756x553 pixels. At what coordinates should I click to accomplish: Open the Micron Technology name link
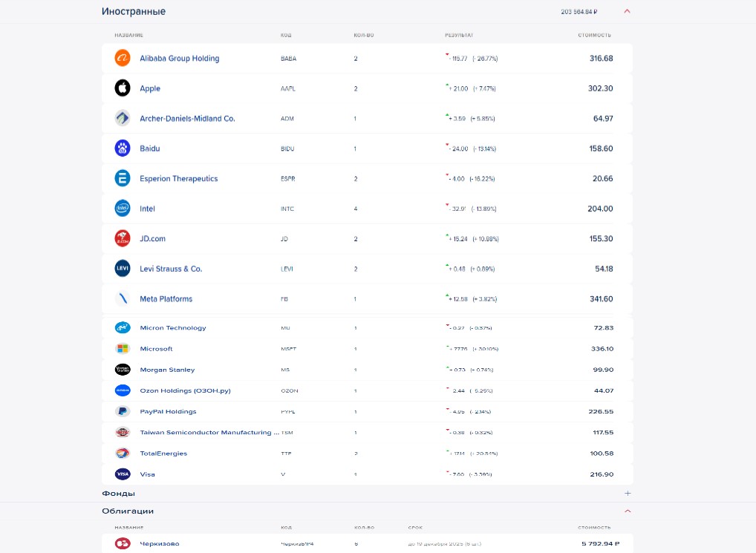[x=173, y=327]
